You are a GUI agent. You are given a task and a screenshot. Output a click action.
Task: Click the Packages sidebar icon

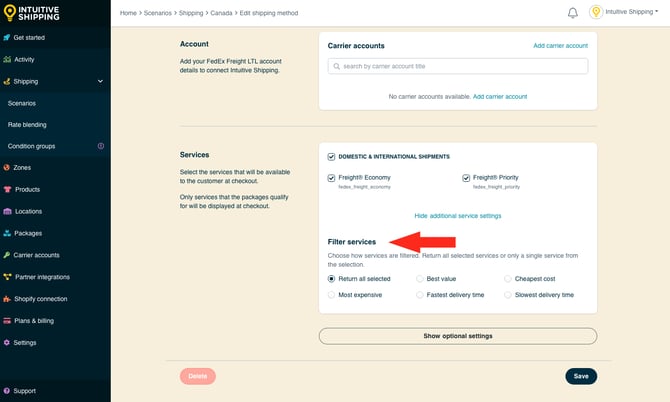[x=7, y=233]
